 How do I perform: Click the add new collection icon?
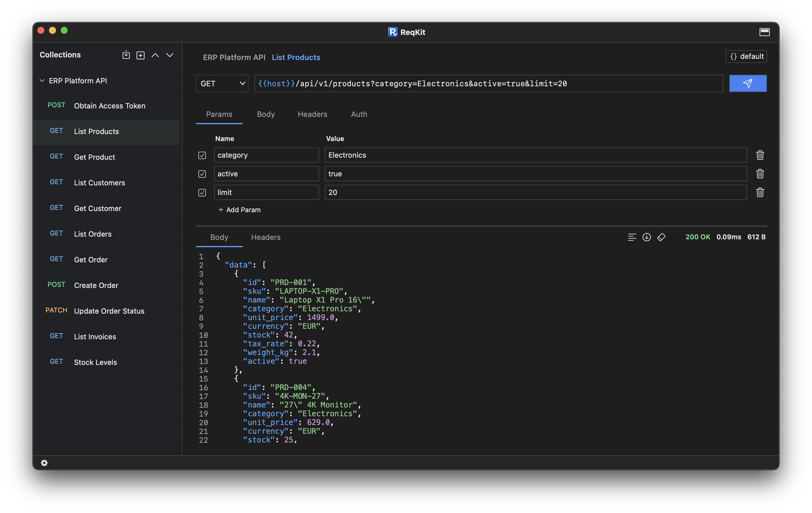[x=141, y=55]
